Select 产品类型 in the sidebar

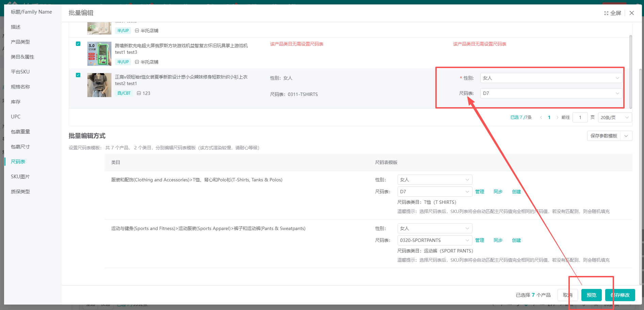(20, 42)
